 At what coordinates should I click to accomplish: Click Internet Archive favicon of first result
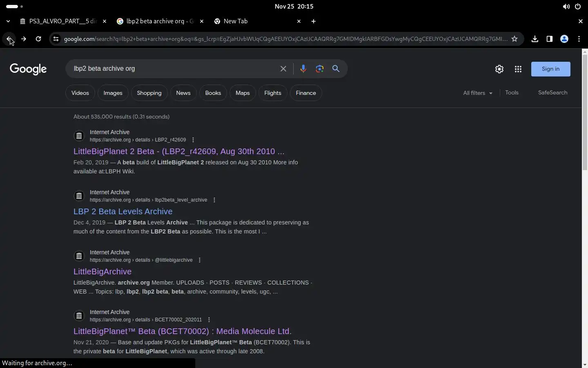(x=79, y=136)
